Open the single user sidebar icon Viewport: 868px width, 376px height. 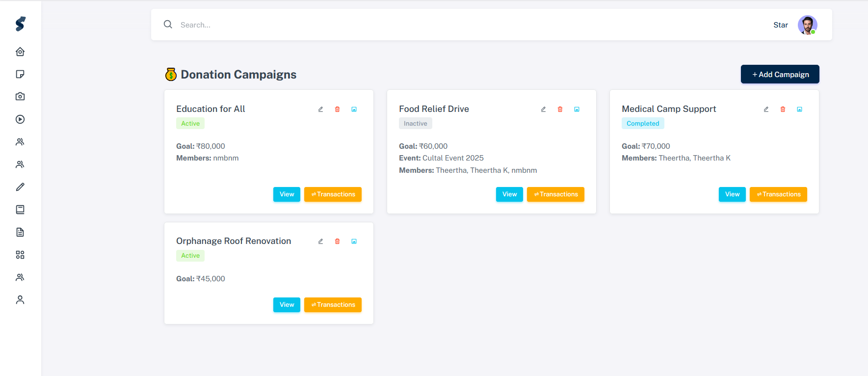pos(20,300)
